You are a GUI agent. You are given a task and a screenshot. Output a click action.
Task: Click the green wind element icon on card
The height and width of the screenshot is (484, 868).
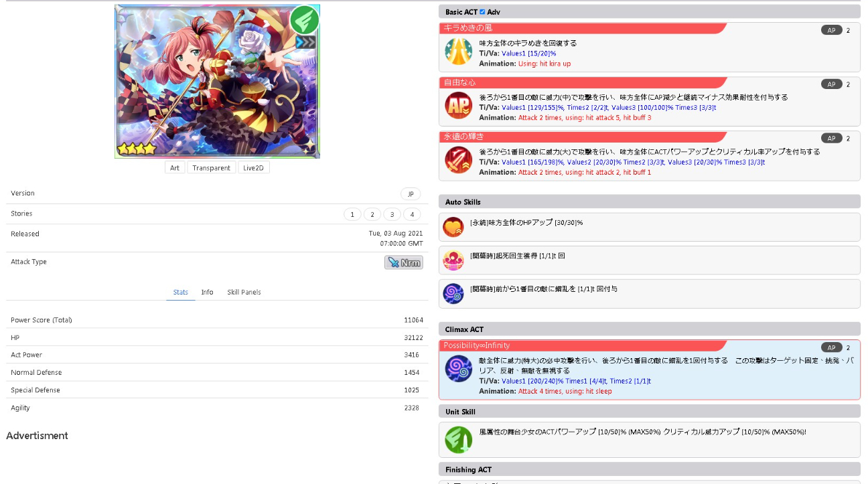pyautogui.click(x=304, y=20)
